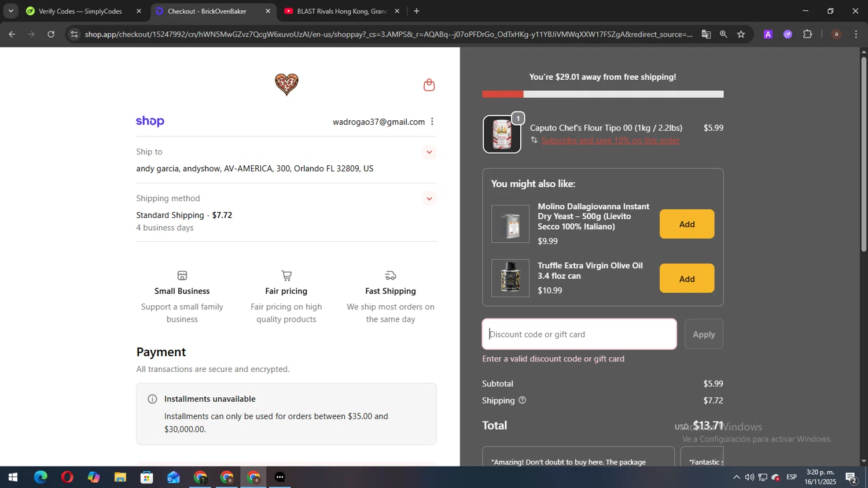Open the browser zoom magnifier icon
Screen dimensions: 868x488
[723, 34]
